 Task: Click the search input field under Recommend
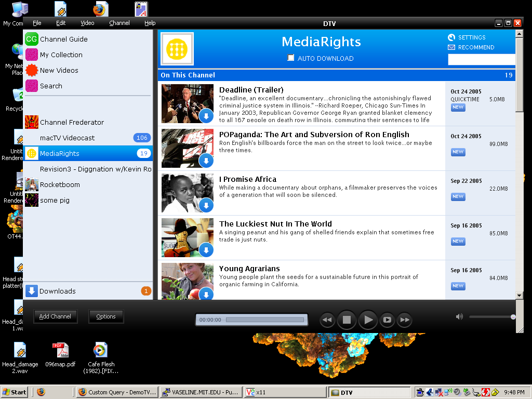click(481, 60)
